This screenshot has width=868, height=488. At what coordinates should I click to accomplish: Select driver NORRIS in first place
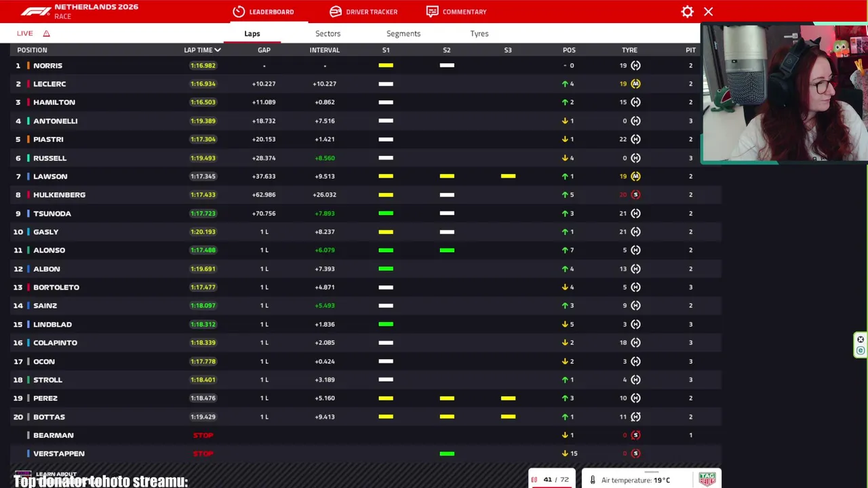47,66
